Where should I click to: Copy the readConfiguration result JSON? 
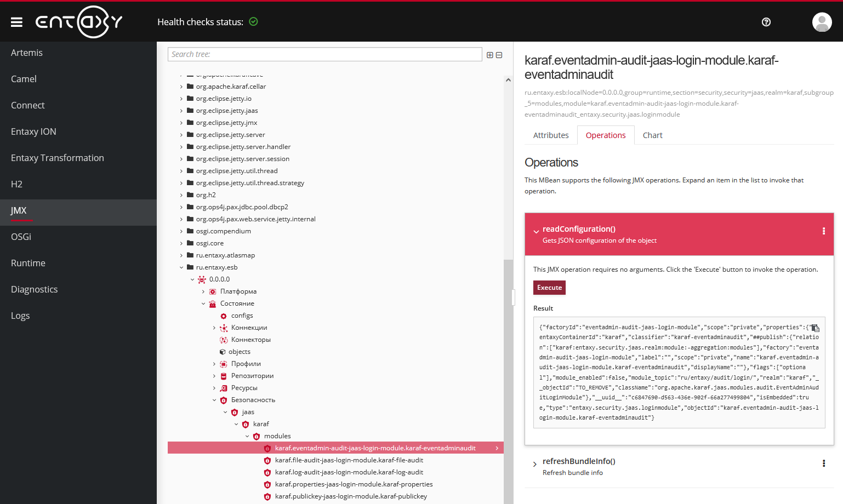pos(816,328)
